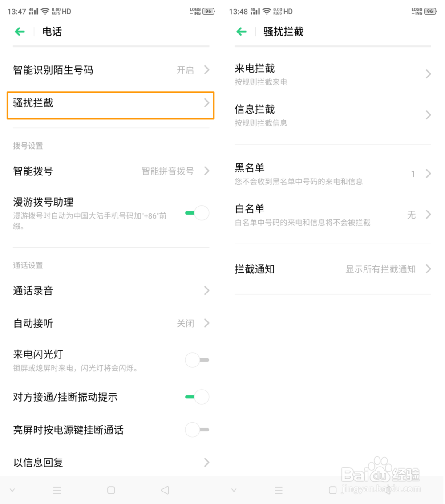The width and height of the screenshot is (445, 504).
Task: Tap the left screen's recent-apps menu icon
Action: (57, 490)
